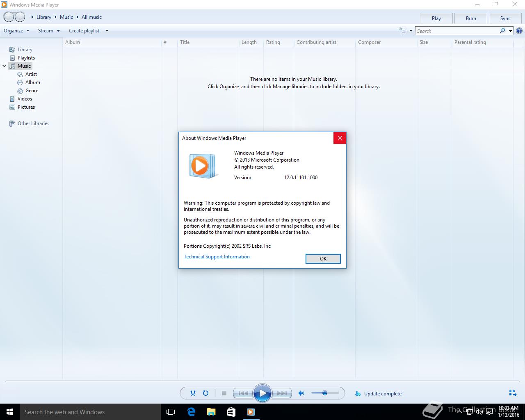
Task: Open the Help question mark icon
Action: pyautogui.click(x=519, y=31)
